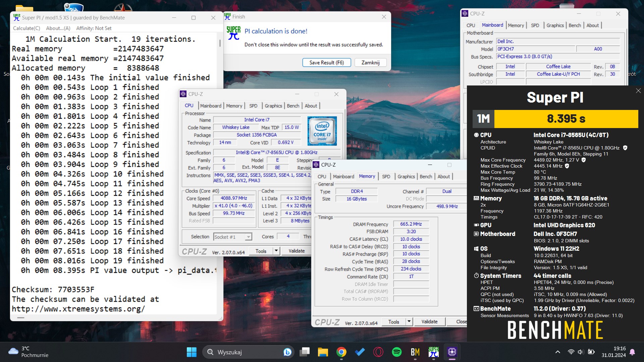The width and height of the screenshot is (644, 362).
Task: Click Tools button in CPU-Z Memory window
Action: tap(394, 322)
